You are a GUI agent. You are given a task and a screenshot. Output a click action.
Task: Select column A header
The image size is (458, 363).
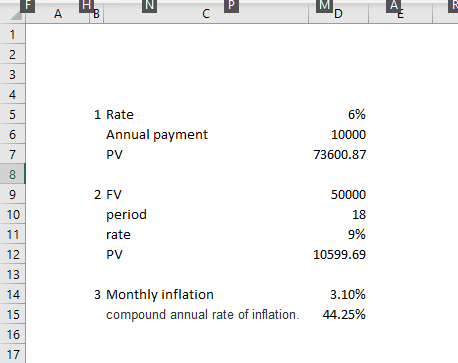[x=58, y=14]
